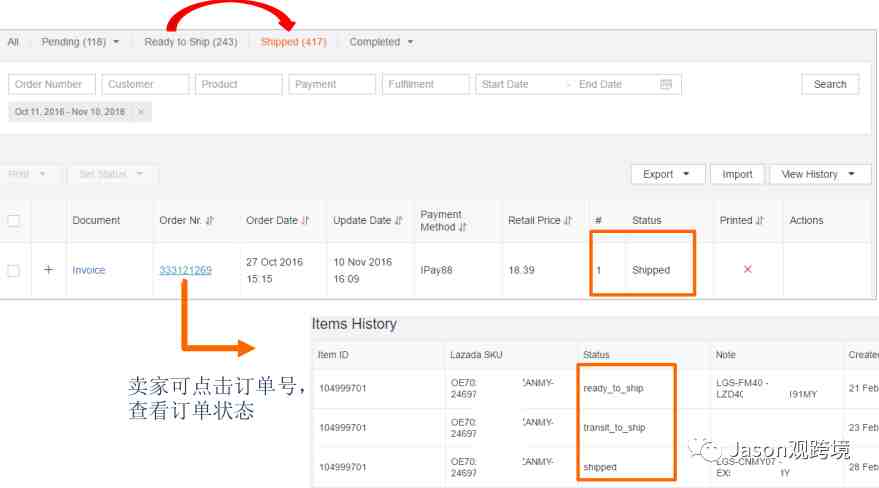Viewport: 879px width, 488px height.
Task: Sort by Printed column
Action: [760, 220]
